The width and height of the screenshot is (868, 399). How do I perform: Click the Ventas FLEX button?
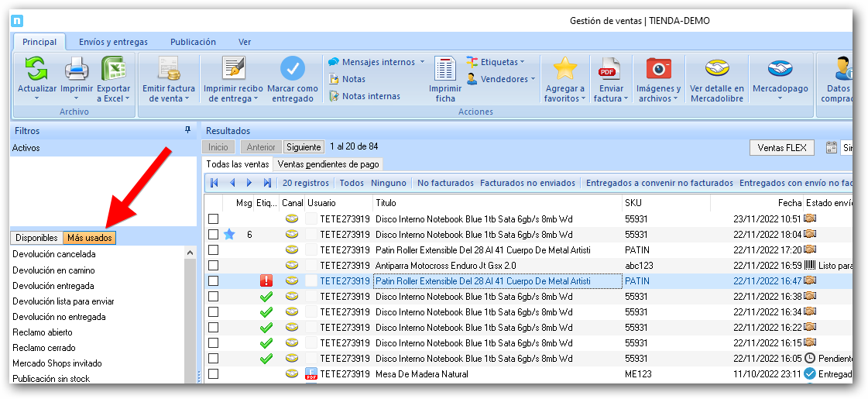click(x=781, y=148)
